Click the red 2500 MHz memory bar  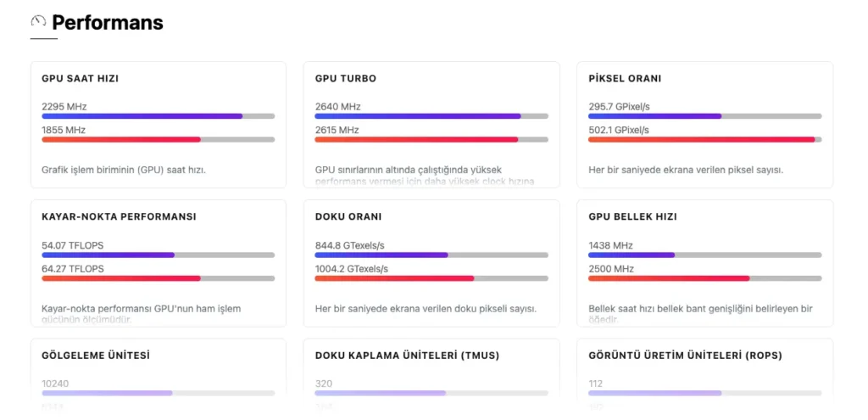(669, 277)
